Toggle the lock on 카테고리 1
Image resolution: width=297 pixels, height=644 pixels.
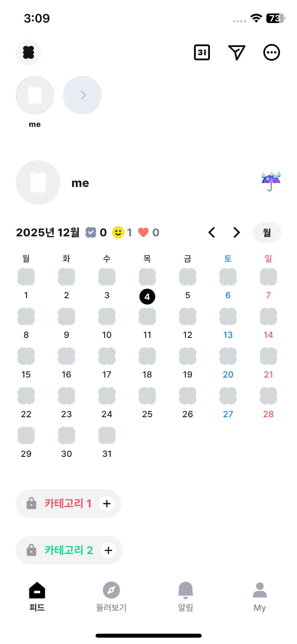[31, 503]
